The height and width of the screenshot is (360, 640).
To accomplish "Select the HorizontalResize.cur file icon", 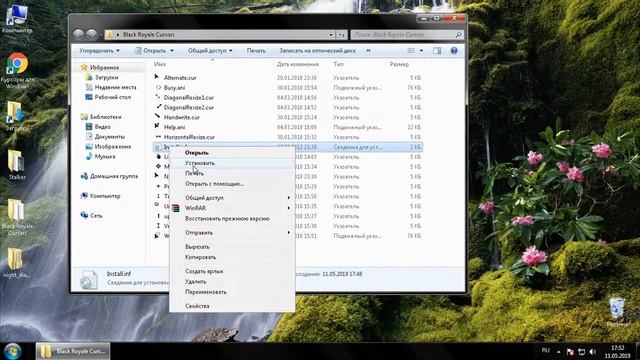I will [x=158, y=137].
